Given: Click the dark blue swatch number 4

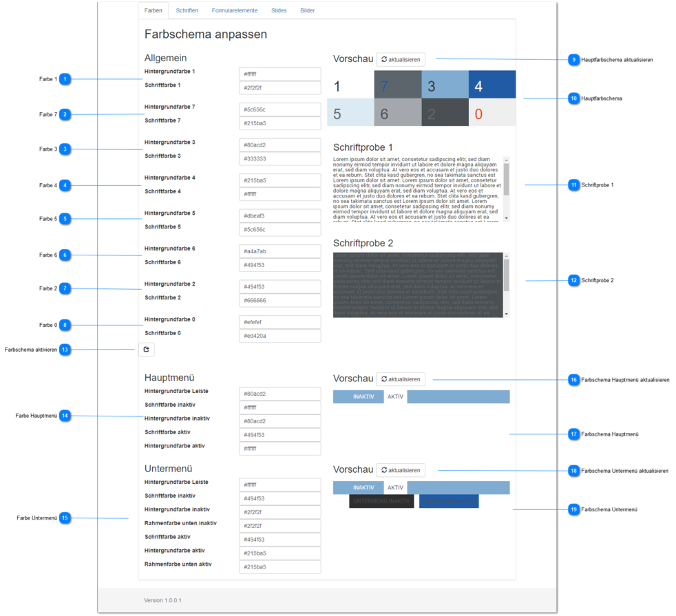Looking at the screenshot, I should pyautogui.click(x=492, y=85).
